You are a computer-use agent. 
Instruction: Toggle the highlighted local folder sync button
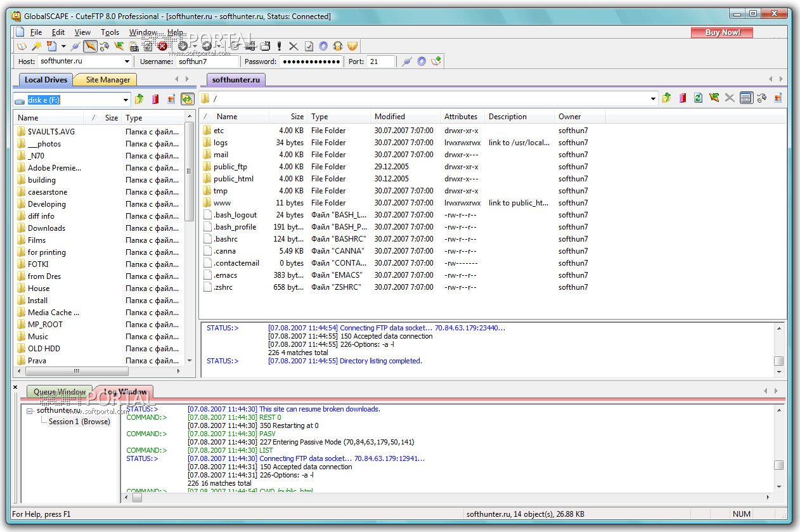(187, 100)
